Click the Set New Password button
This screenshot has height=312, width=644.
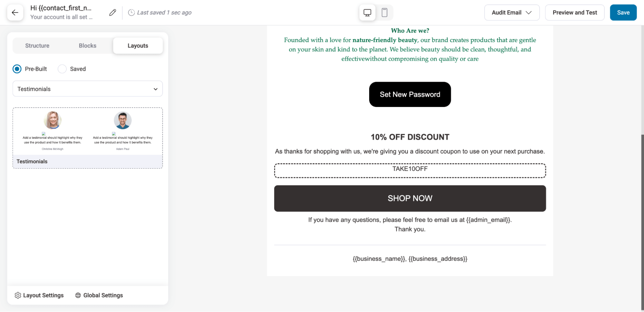point(410,94)
